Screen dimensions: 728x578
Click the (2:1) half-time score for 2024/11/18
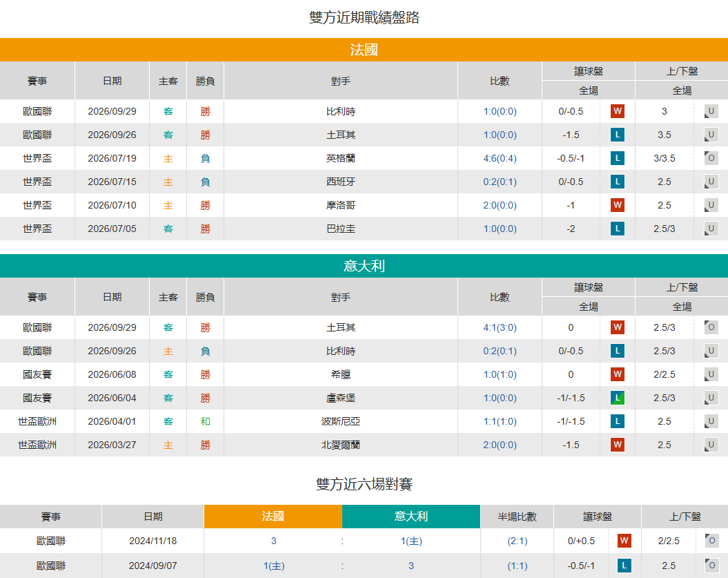pyautogui.click(x=518, y=541)
